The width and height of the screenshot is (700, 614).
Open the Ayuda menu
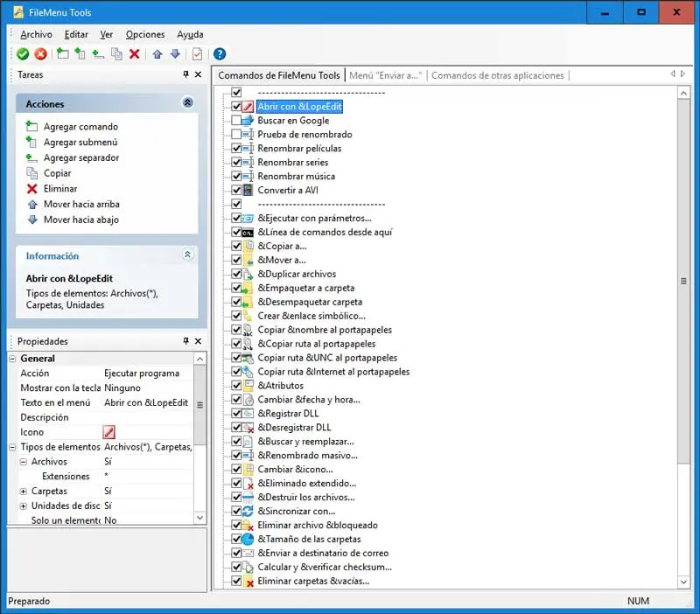click(x=190, y=34)
